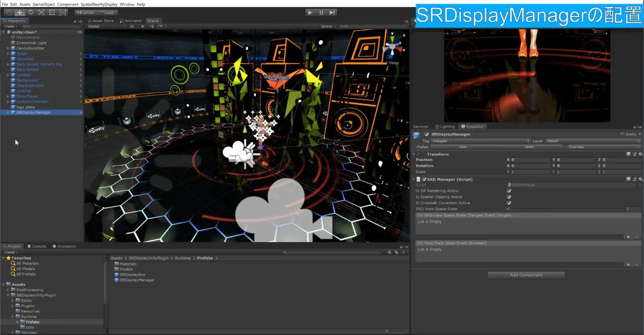
Task: Open the Tag dropdown showing Untagged
Action: [480, 141]
